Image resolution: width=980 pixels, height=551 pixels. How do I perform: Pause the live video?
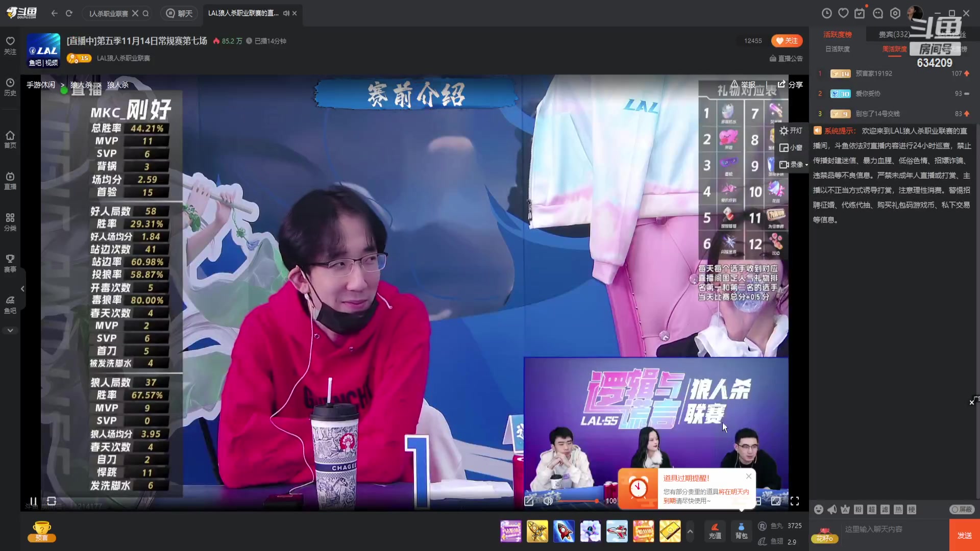tap(33, 501)
